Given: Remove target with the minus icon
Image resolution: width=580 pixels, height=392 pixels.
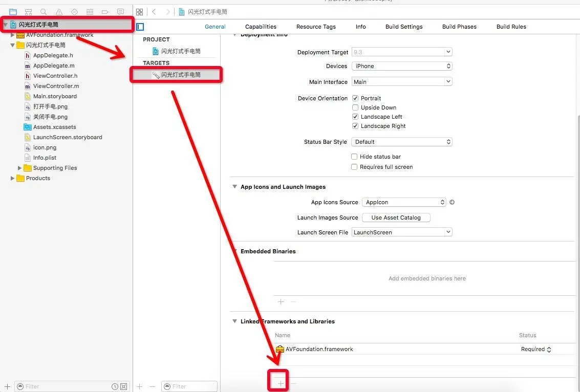Looking at the screenshot, I should click(x=153, y=386).
